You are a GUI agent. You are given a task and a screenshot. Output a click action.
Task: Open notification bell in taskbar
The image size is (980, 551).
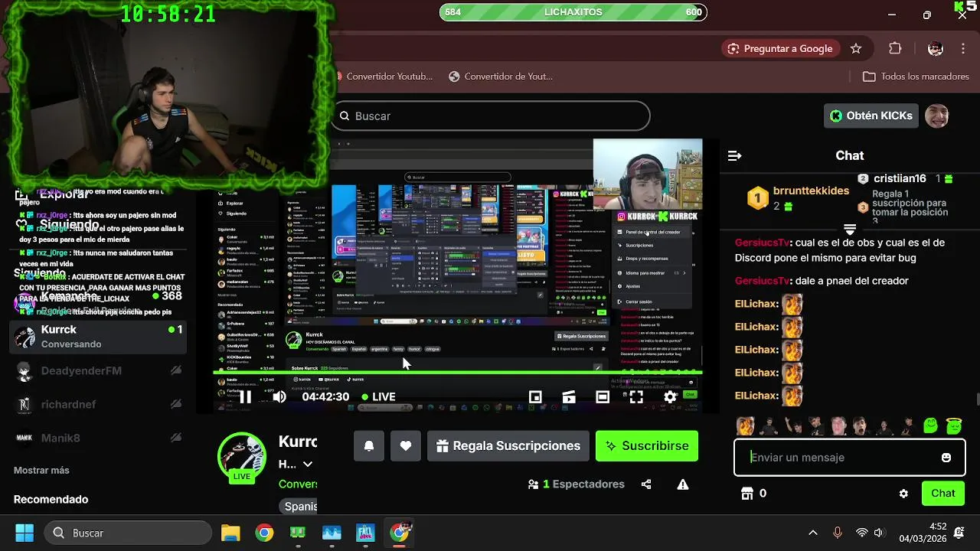pos(960,533)
